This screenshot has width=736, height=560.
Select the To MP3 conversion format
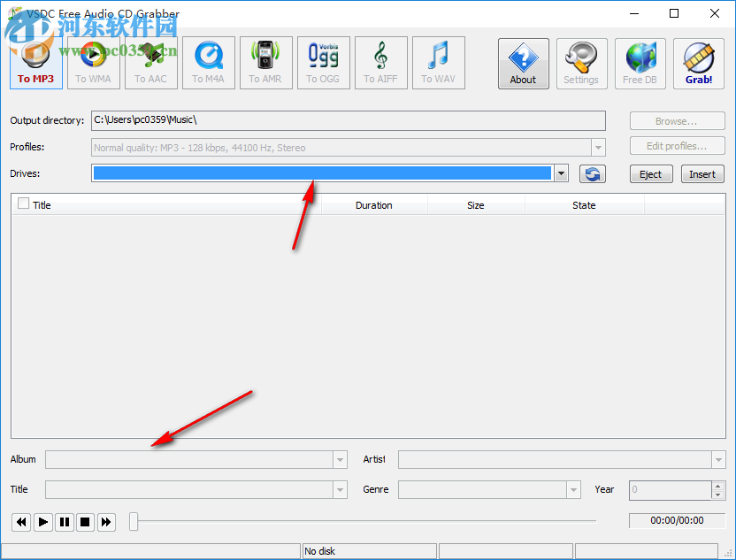(x=35, y=62)
